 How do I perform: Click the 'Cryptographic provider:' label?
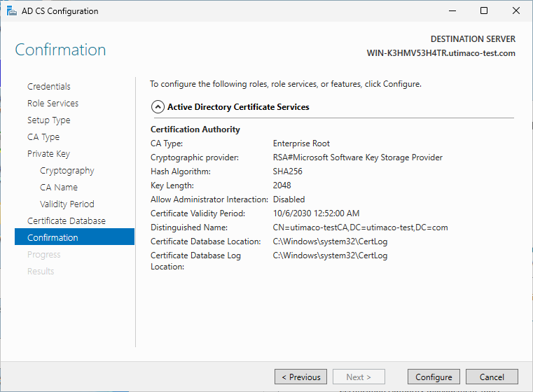pyautogui.click(x=195, y=157)
